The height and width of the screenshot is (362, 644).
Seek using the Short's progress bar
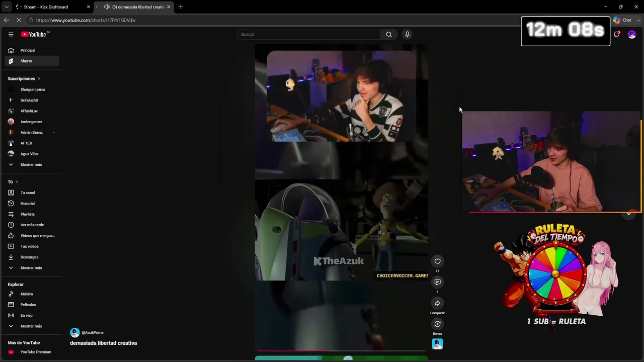pyautogui.click(x=341, y=350)
